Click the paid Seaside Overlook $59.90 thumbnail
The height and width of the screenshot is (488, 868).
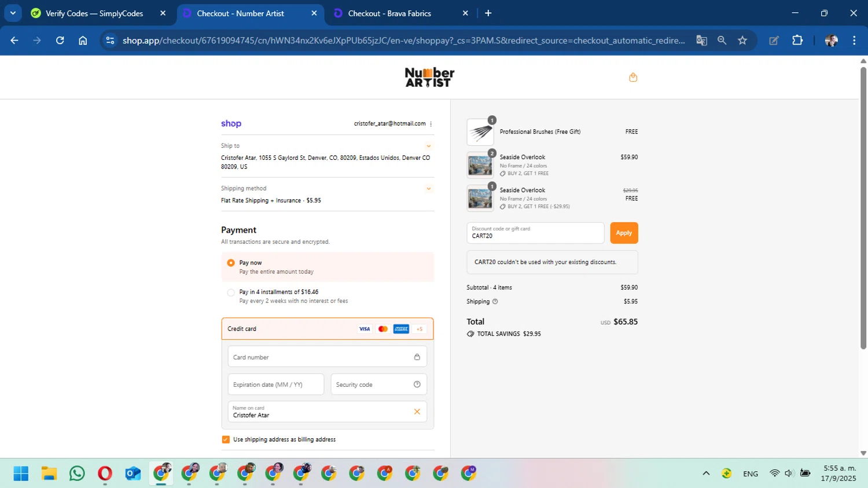click(x=480, y=166)
